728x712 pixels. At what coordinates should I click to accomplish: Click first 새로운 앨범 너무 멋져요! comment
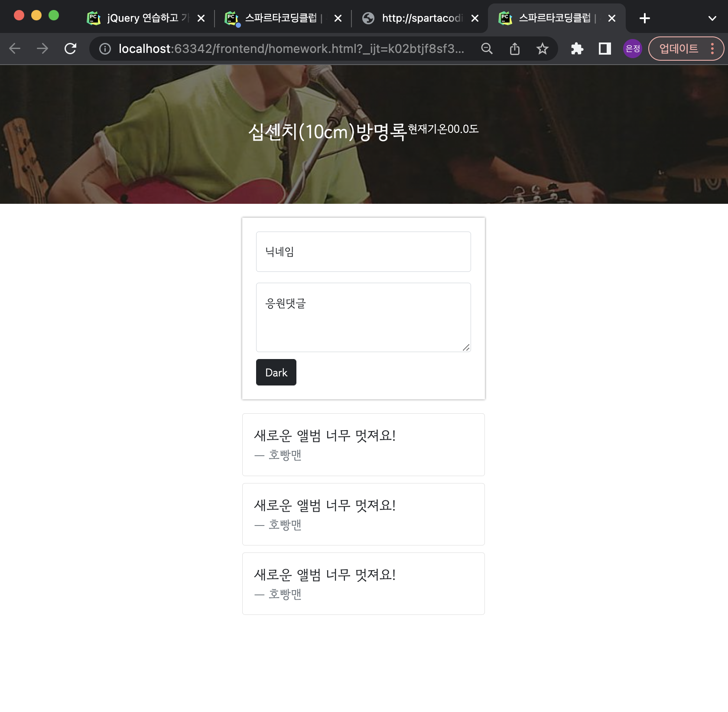[x=325, y=435]
